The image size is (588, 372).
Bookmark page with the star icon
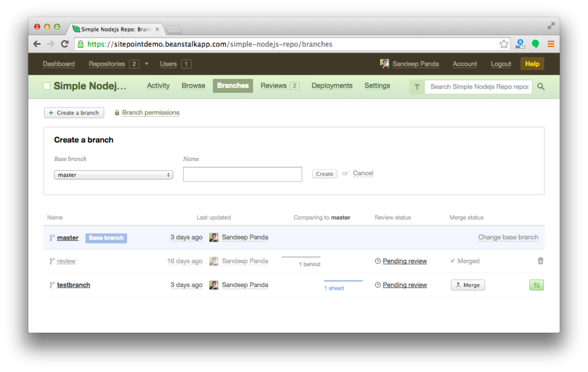[504, 44]
